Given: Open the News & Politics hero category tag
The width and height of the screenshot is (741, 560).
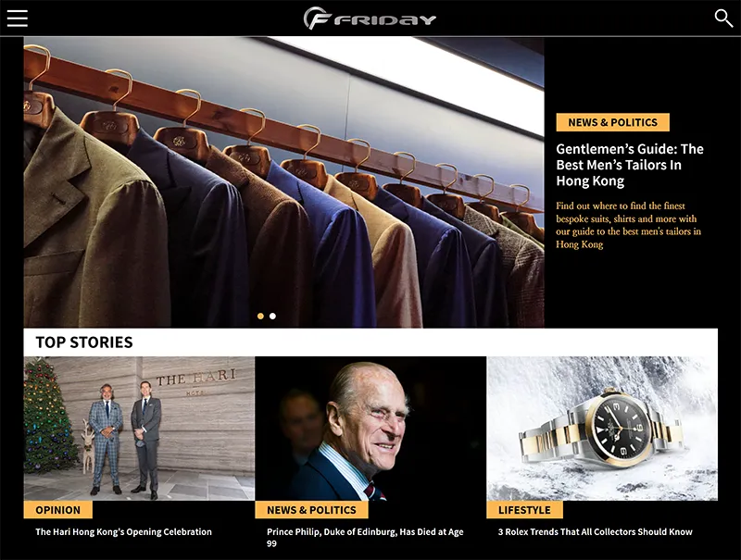Looking at the screenshot, I should 612,122.
